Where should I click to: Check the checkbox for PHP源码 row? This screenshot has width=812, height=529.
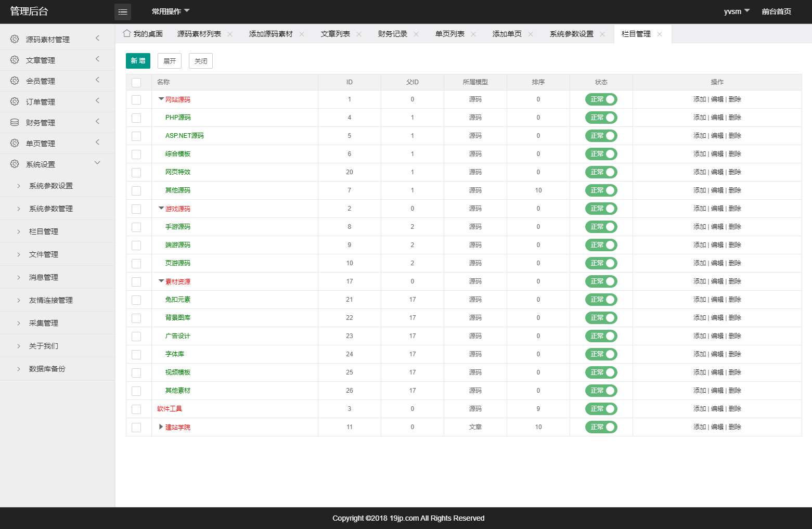pos(136,118)
